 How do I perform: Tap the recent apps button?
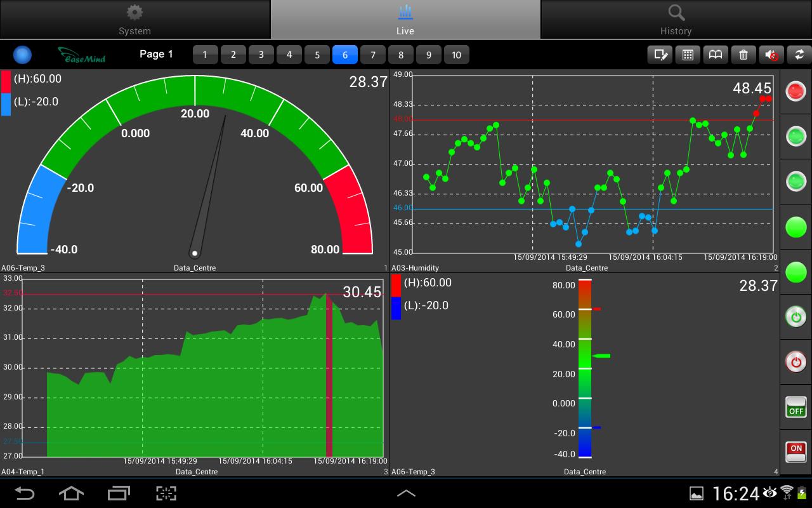[x=119, y=493]
